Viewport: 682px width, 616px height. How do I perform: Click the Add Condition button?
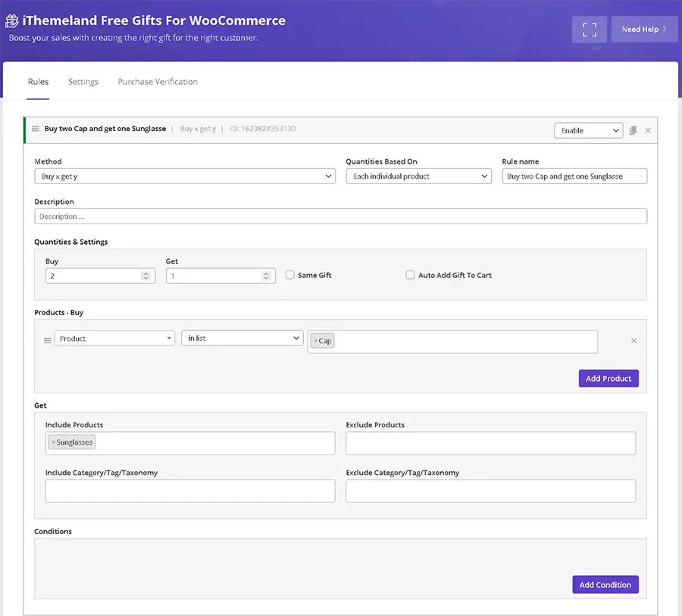605,585
